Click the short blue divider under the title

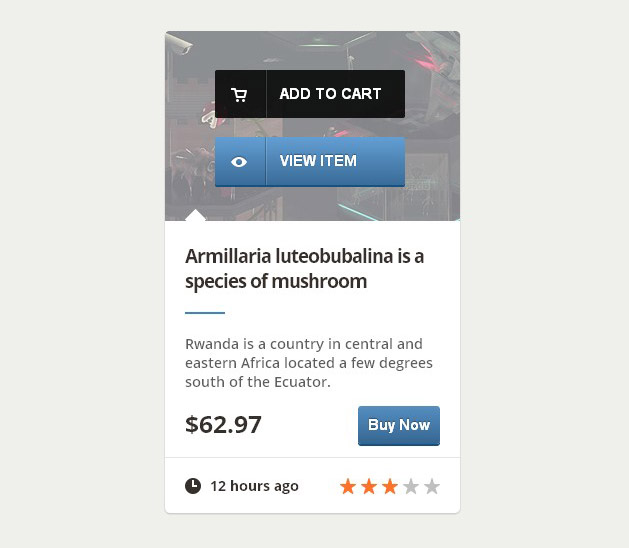point(205,313)
